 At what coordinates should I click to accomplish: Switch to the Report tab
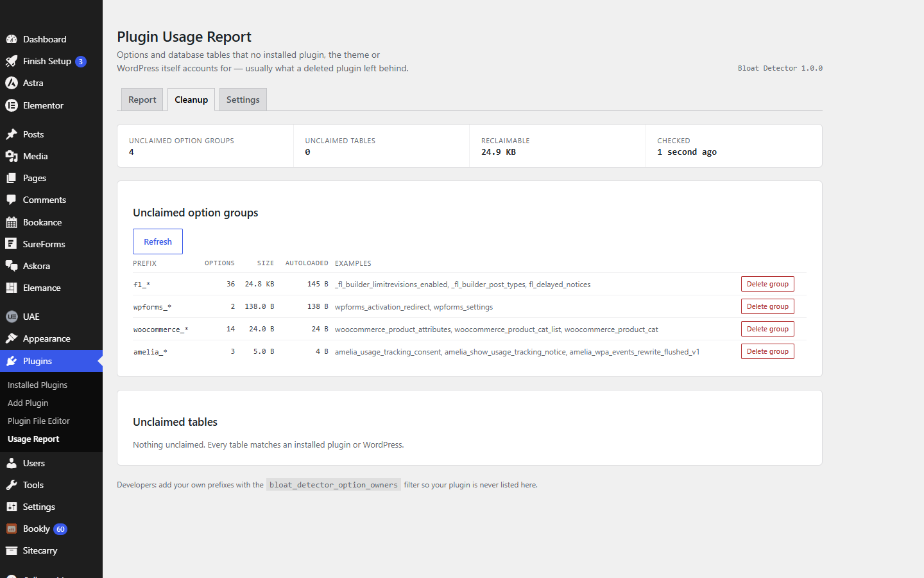point(142,100)
